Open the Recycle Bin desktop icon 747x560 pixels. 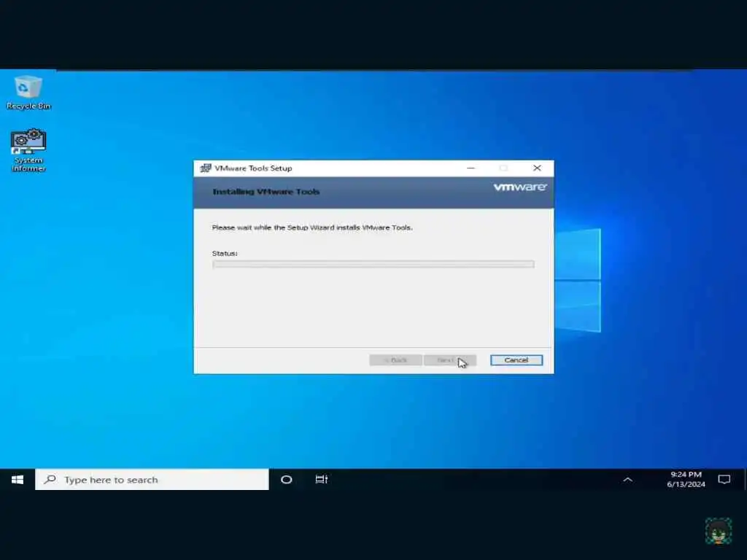tap(28, 93)
